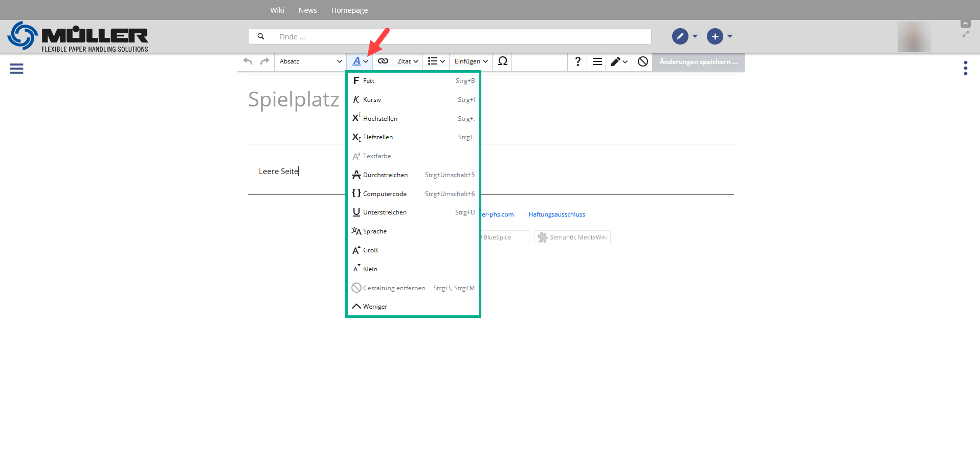Open the link insertion tool
The height and width of the screenshot is (474, 980).
(x=383, y=61)
